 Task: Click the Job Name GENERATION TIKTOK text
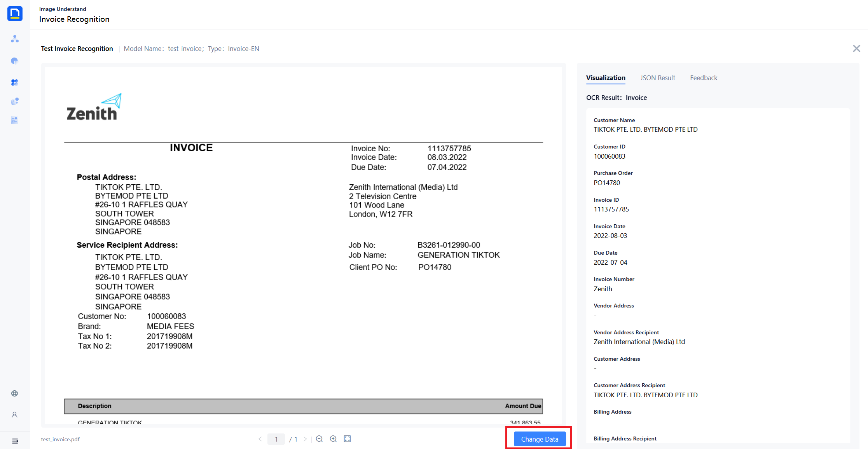tap(459, 255)
